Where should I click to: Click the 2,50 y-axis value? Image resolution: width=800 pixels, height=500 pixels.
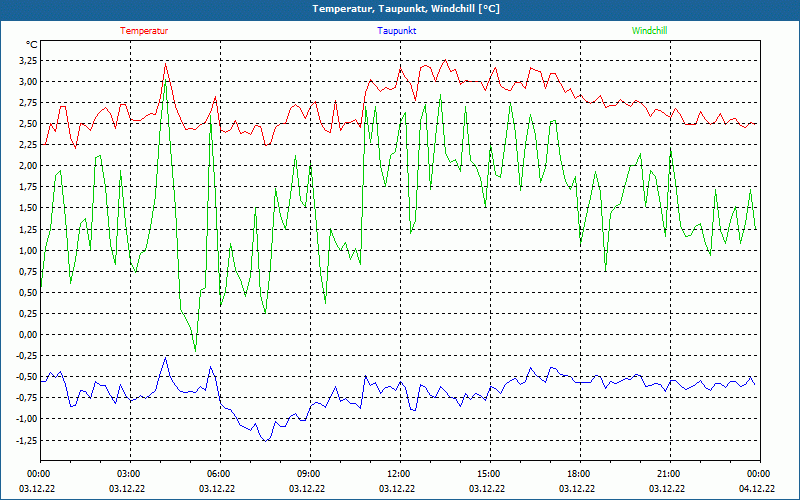point(29,123)
